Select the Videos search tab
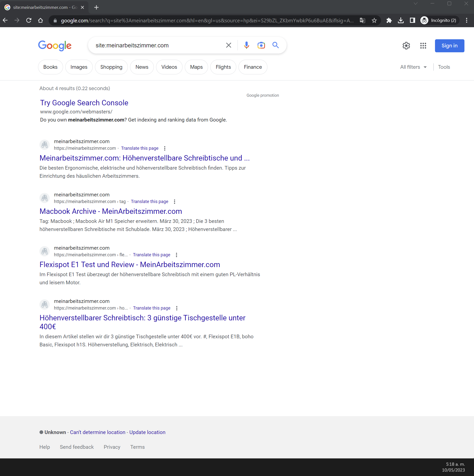 point(169,67)
